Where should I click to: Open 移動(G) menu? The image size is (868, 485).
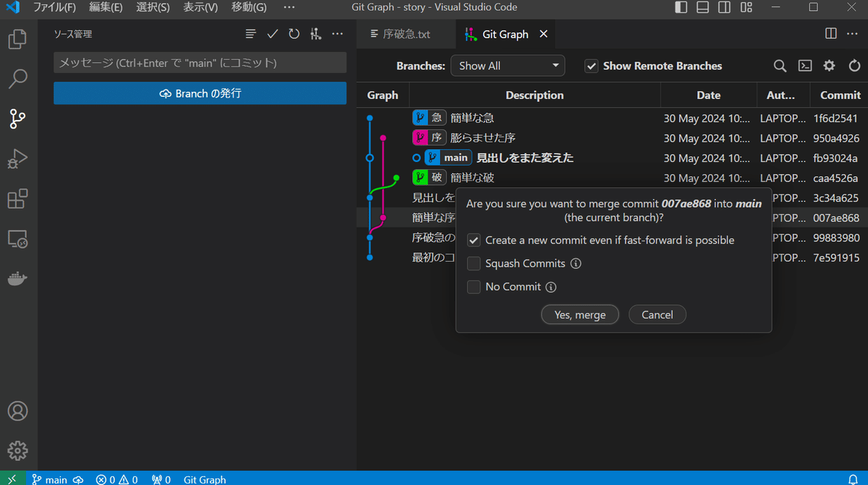tap(249, 7)
